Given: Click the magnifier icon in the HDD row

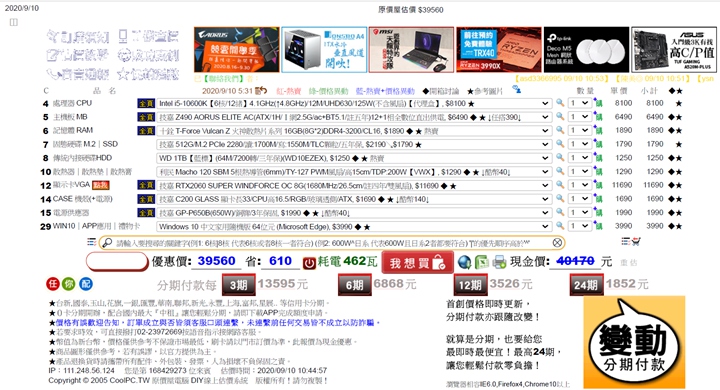Looking at the screenshot, I should click(560, 158).
